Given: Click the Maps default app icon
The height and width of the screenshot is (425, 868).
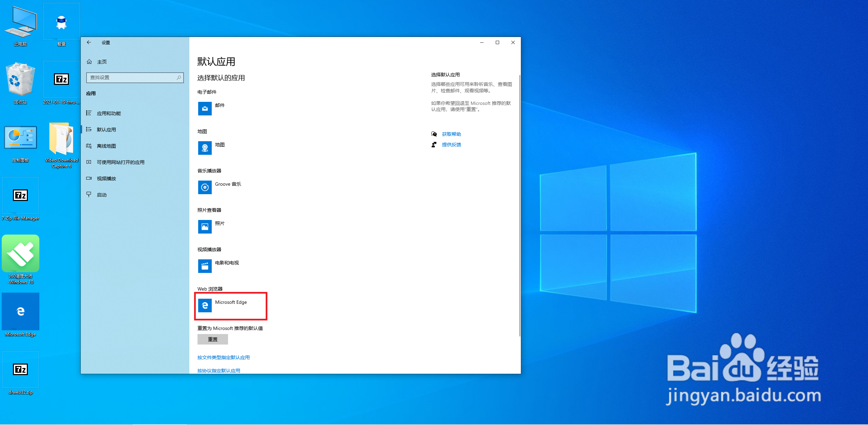Looking at the screenshot, I should click(x=205, y=148).
